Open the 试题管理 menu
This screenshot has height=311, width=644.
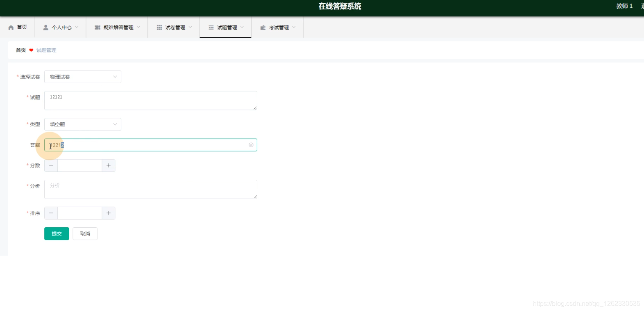tap(226, 27)
